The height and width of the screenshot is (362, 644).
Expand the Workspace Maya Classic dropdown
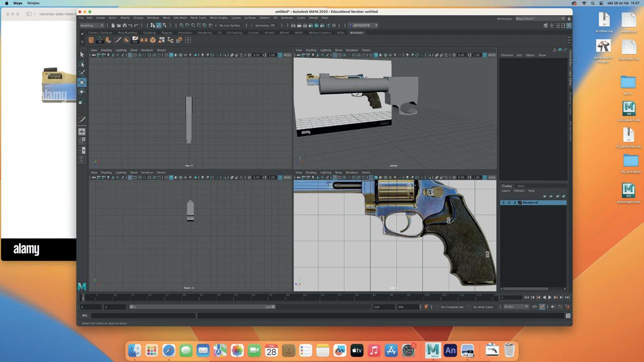point(540,18)
